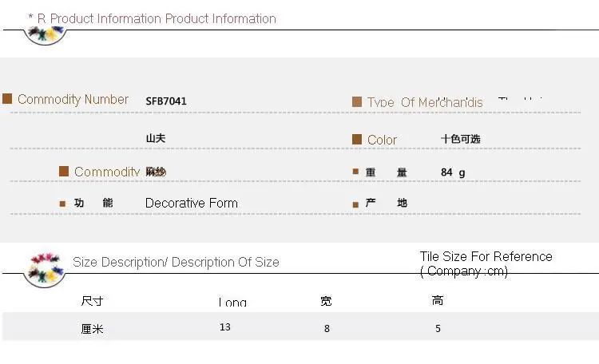Select the commodity number SFB7041
Image resolution: width=599 pixels, height=364 pixels.
[x=166, y=101]
